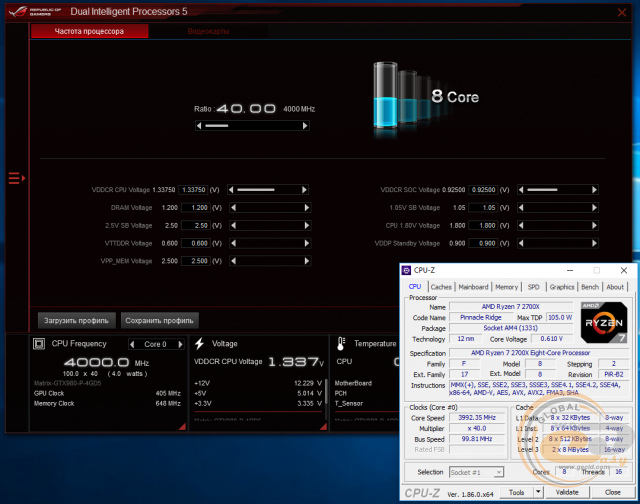Edit 2.5V SB Voltage value field
This screenshot has width=640, height=504.
coord(196,225)
